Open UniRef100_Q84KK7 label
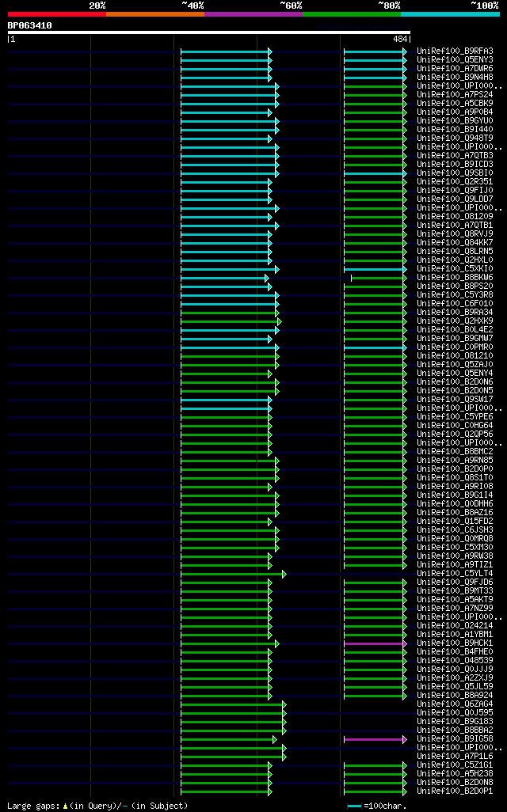507x812 pixels. (x=456, y=242)
